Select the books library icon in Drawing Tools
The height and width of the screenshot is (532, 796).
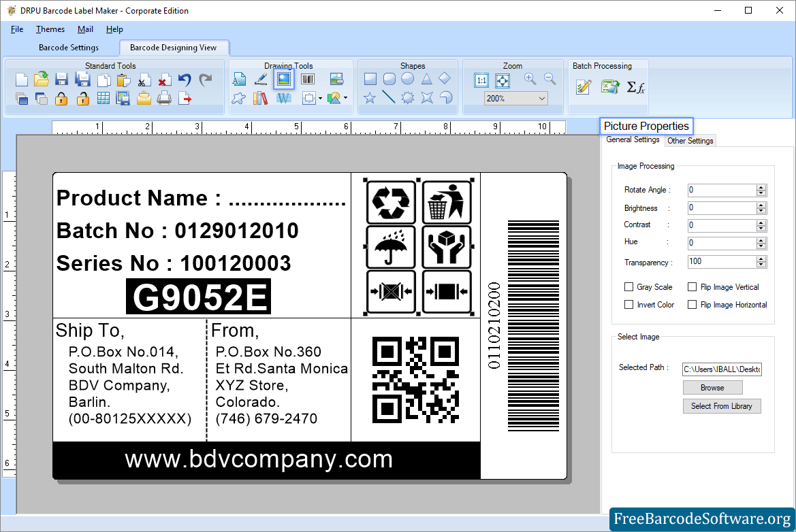tap(260, 98)
